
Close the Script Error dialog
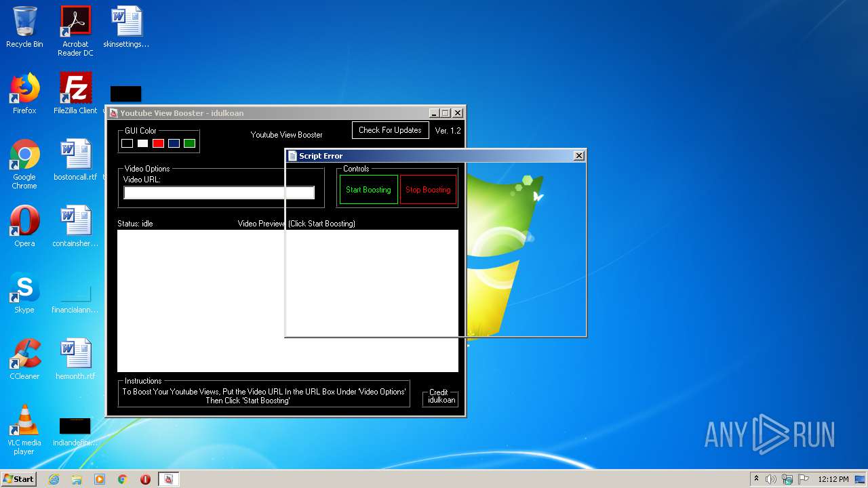click(578, 156)
